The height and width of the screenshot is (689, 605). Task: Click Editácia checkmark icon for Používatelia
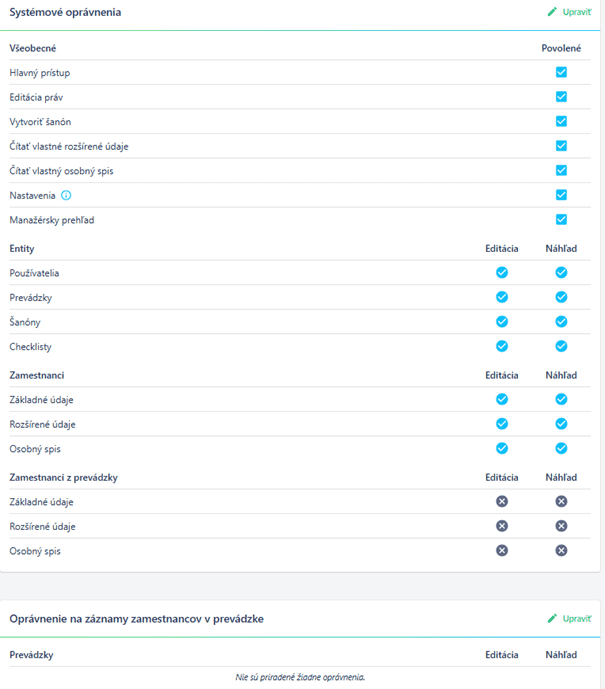click(502, 273)
